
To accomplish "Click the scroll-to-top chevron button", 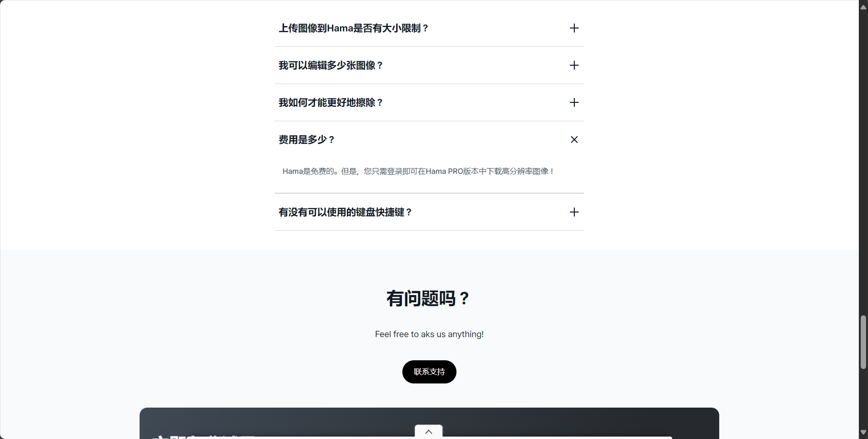I will point(428,431).
